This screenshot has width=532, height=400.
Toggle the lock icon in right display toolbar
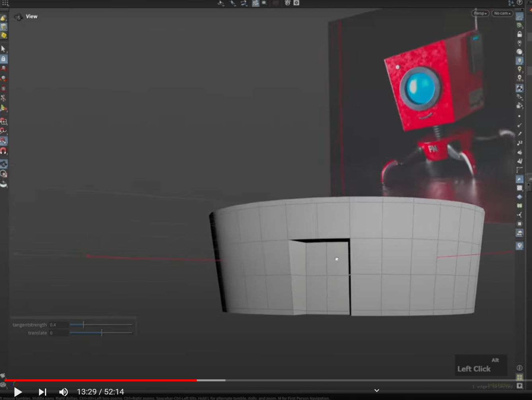pyautogui.click(x=519, y=34)
